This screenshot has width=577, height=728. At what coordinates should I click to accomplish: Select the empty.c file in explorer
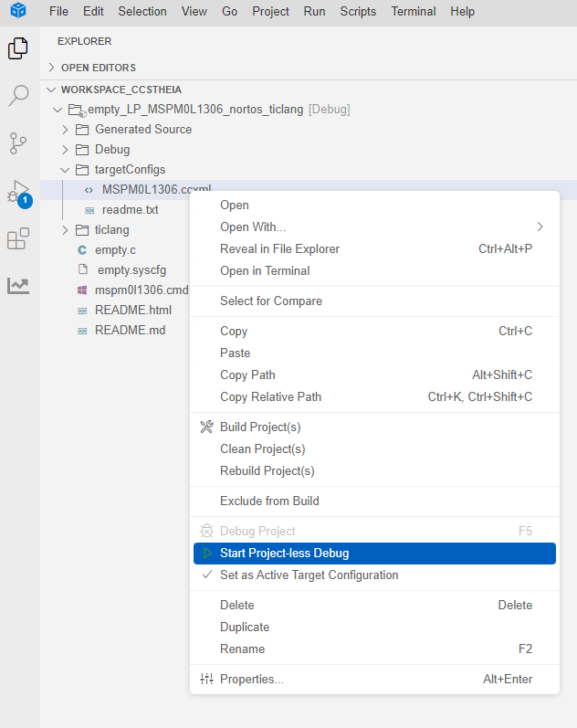(x=114, y=249)
